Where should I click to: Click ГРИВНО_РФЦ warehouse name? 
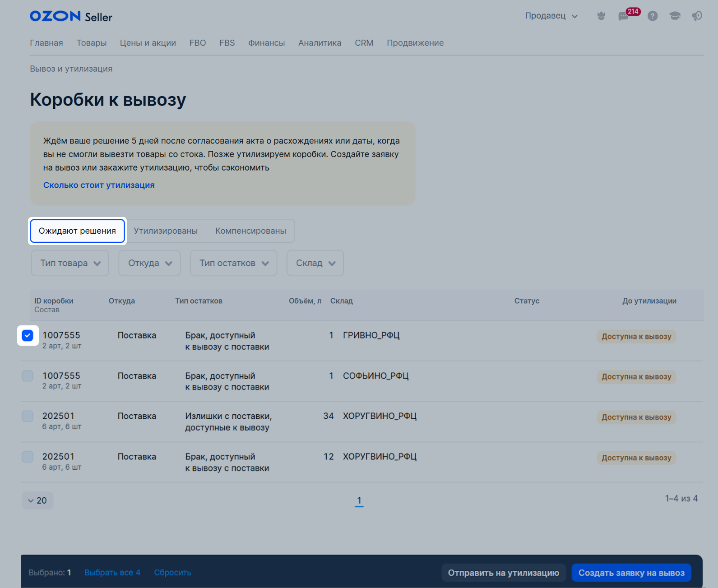click(x=371, y=335)
